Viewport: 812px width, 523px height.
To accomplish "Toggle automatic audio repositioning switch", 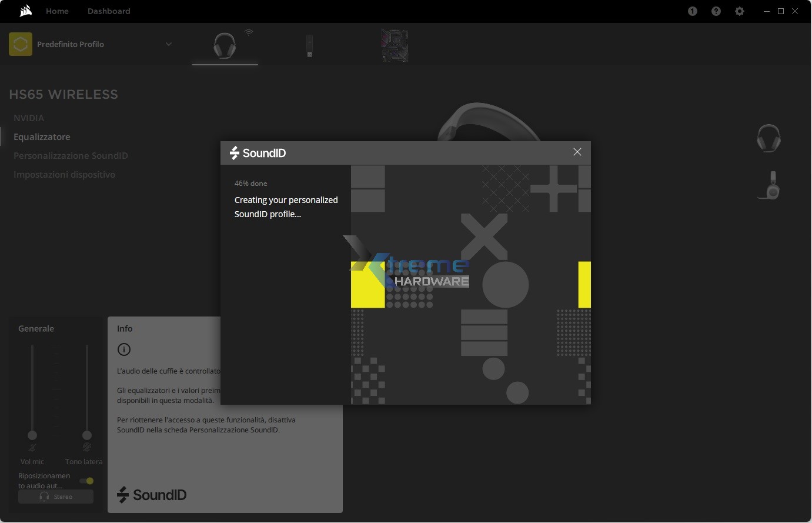I will click(x=87, y=481).
